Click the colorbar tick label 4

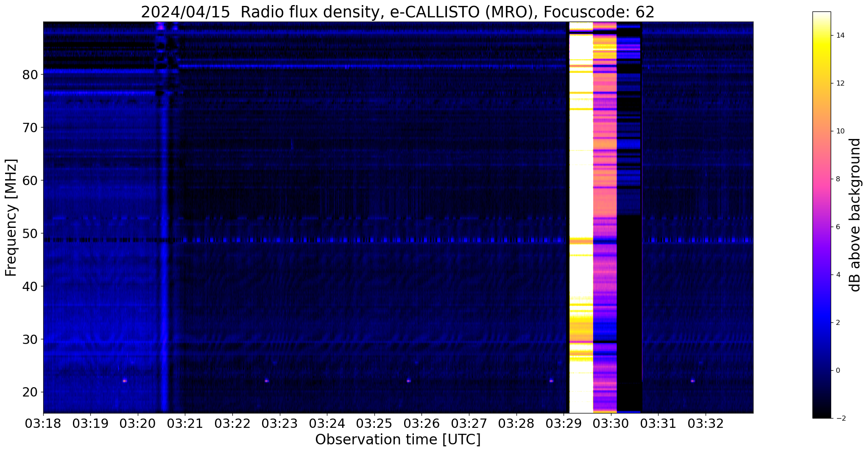coord(837,275)
